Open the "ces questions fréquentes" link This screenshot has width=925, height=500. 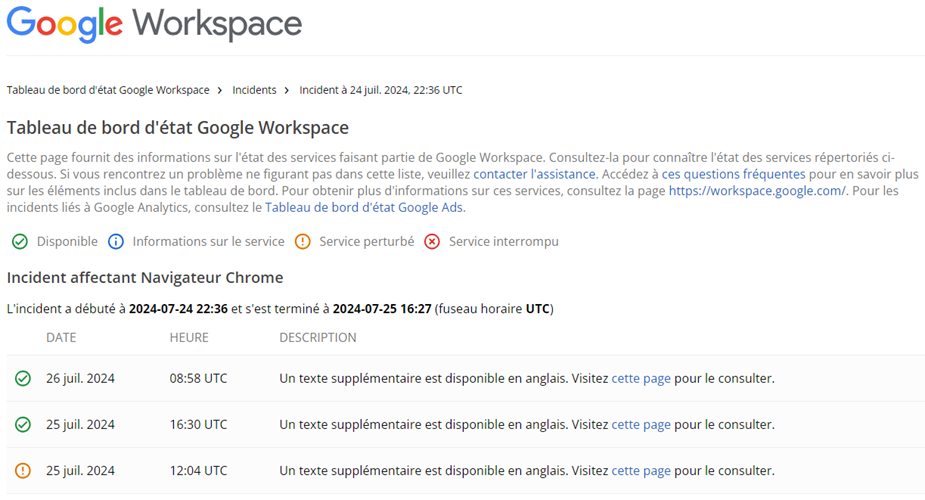(x=733, y=175)
